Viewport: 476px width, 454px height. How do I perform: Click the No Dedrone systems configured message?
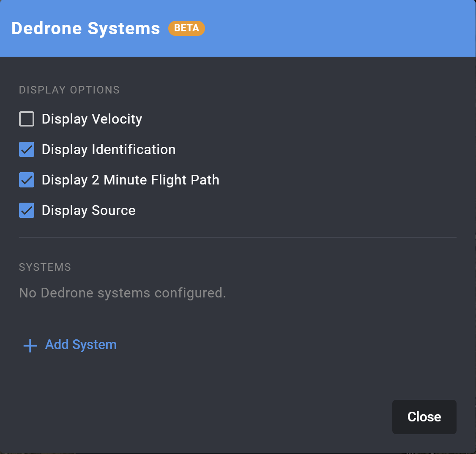[122, 293]
